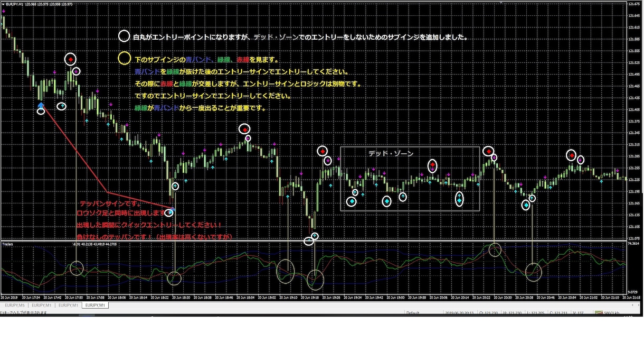This screenshot has height=352, width=644.
Task: Click the 20 Jun 2019 time axis label
Action: (x=9, y=298)
